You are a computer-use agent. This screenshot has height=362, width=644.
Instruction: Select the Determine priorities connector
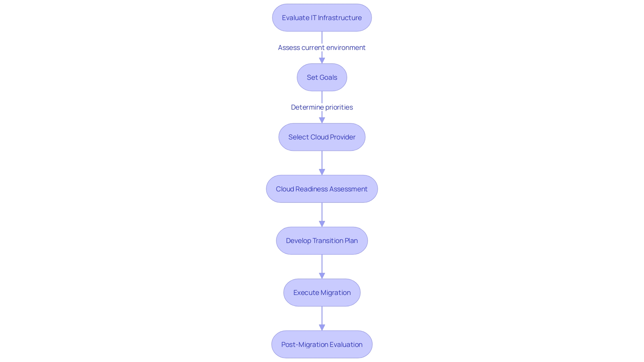(322, 107)
